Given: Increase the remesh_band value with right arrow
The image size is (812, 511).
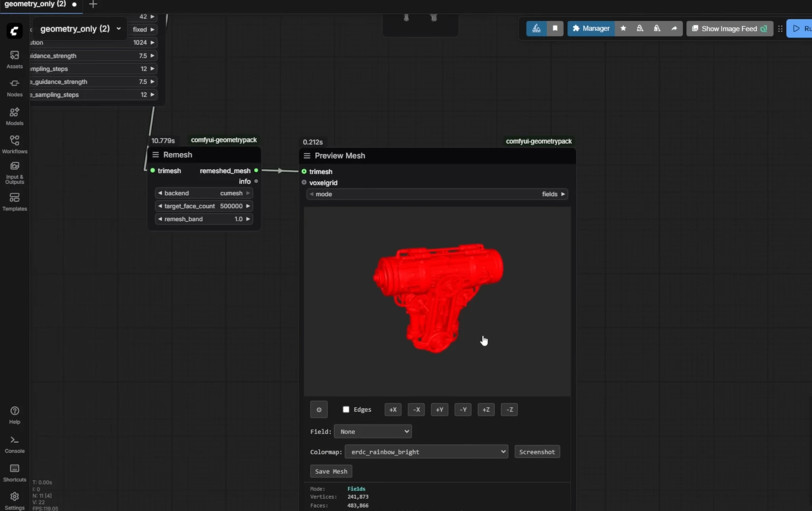Looking at the screenshot, I should pyautogui.click(x=248, y=219).
